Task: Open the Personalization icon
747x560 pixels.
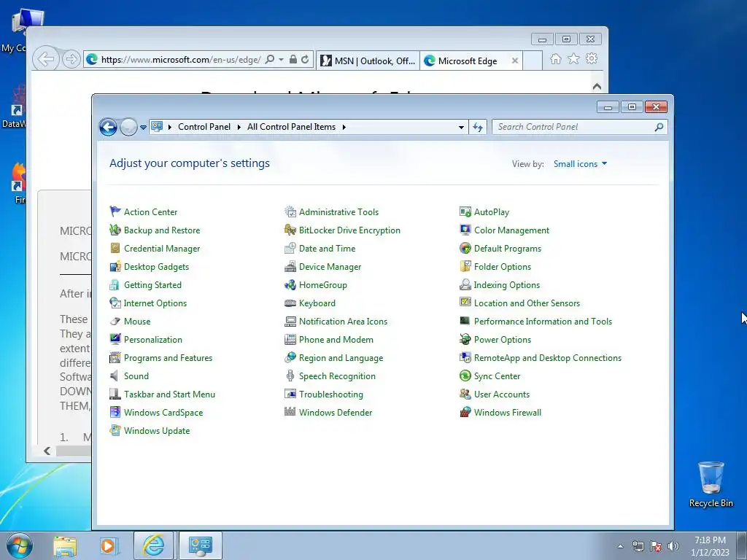Action: click(115, 340)
